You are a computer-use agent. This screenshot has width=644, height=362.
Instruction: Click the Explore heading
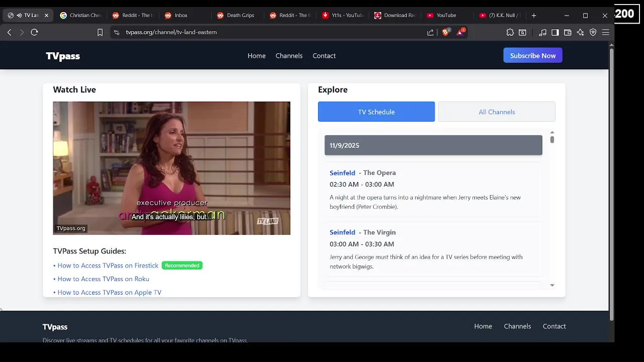pyautogui.click(x=333, y=89)
